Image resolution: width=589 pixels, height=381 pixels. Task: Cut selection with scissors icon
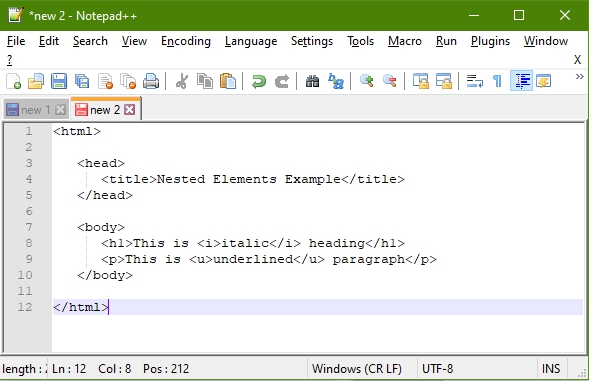[x=182, y=81]
